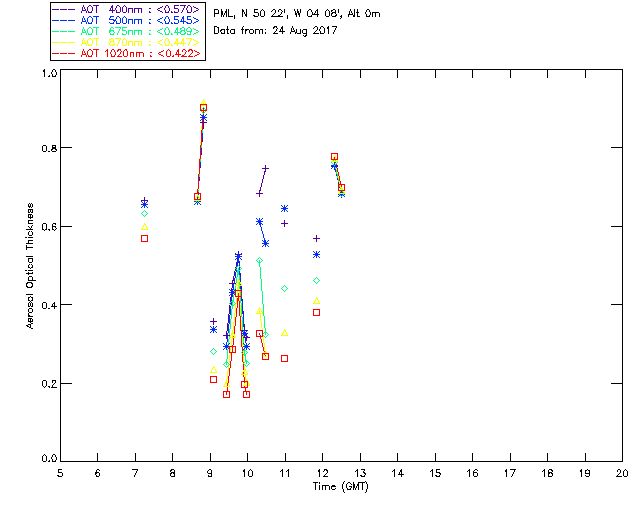640x512 pixels.
Task: Click the x-axis tick label '10'
Action: click(247, 473)
